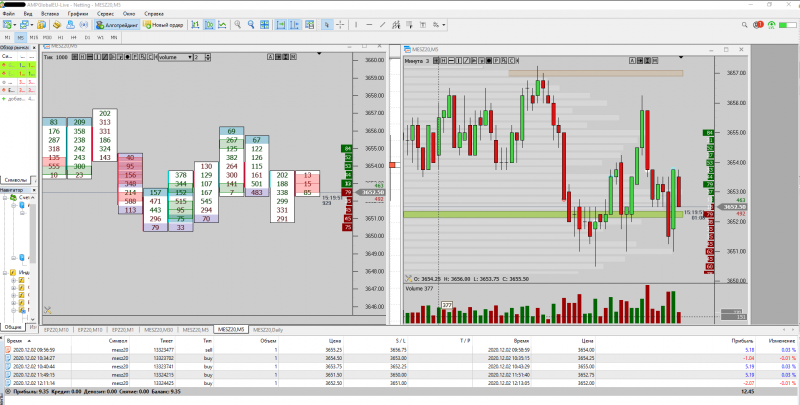This screenshot has width=800, height=405.
Task: Click the A button in left chart panel
Action: (x=270, y=57)
